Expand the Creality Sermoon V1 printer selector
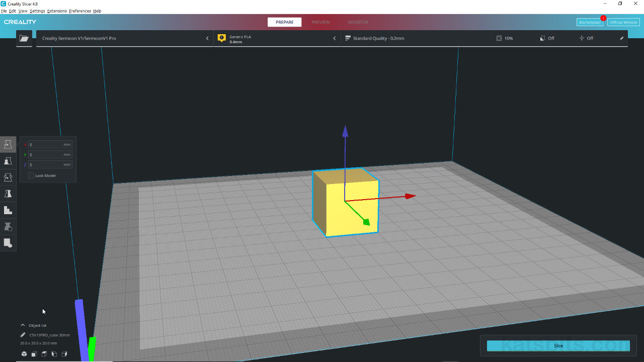This screenshot has height=362, width=644. [124, 38]
